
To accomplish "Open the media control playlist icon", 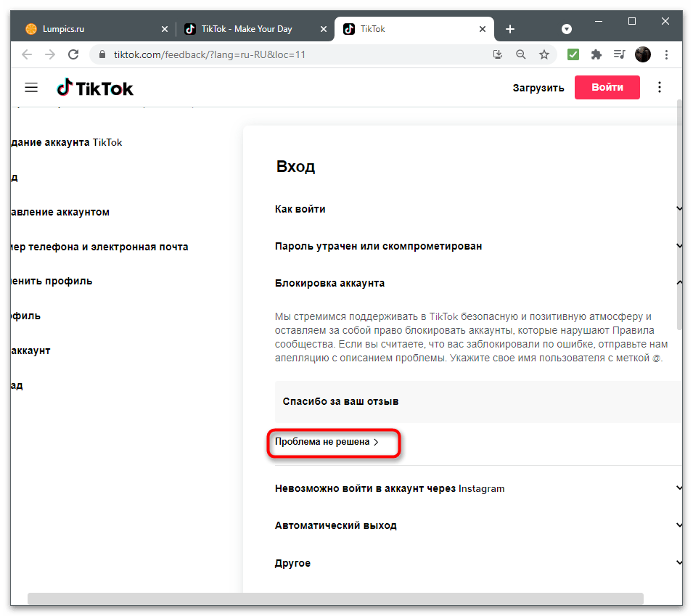I will 619,54.
